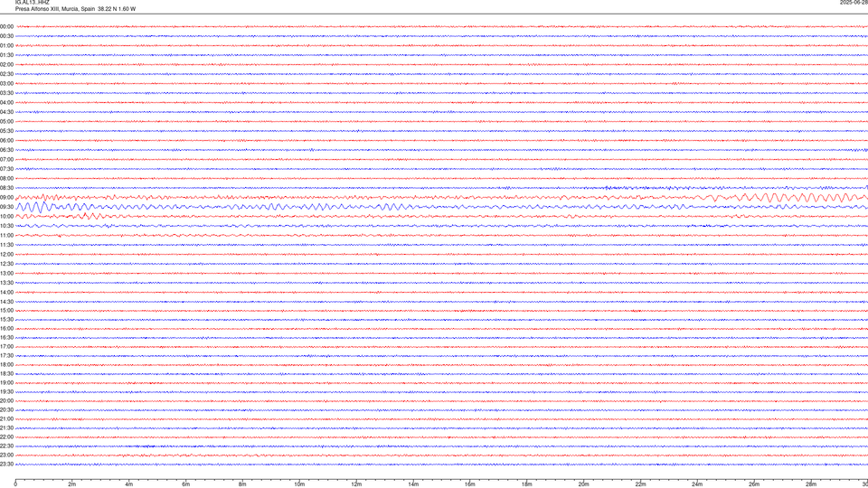
Task: Click the "15:30" row time label
Action: 6,320
